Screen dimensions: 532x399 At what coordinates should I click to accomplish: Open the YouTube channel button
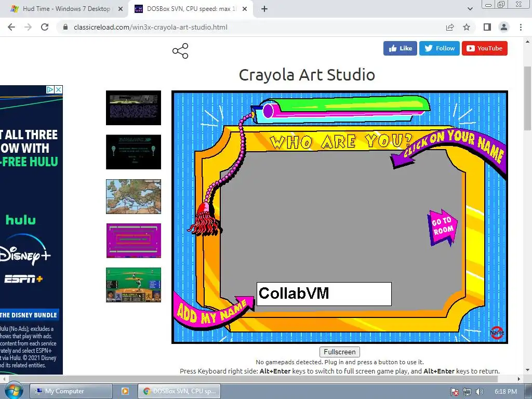click(485, 48)
